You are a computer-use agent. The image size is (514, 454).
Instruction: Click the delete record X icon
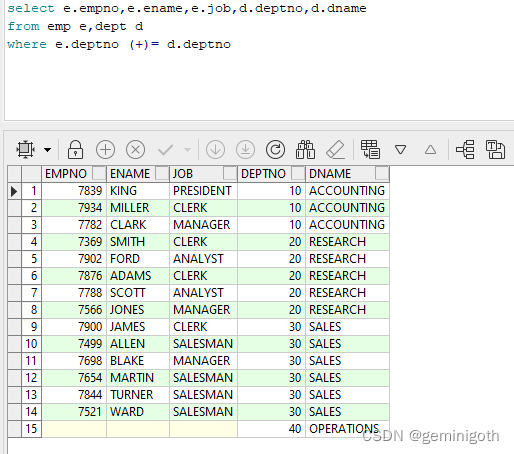[135, 149]
